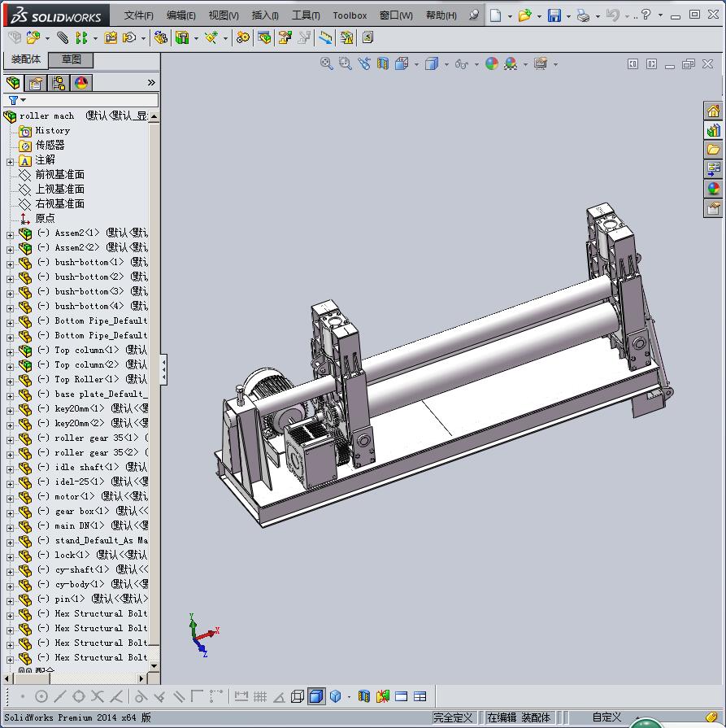This screenshot has width=726, height=728.
Task: Open the DisplayManager color ball tab
Action: click(x=81, y=83)
